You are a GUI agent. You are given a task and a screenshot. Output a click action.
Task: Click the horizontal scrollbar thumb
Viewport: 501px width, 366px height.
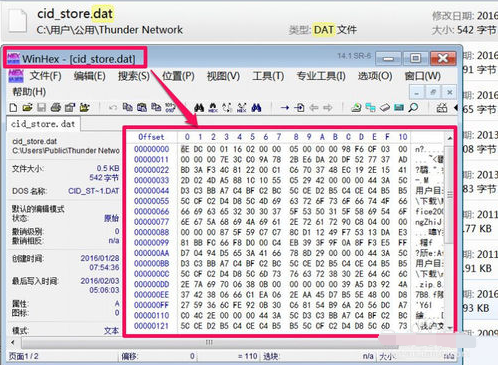click(209, 342)
